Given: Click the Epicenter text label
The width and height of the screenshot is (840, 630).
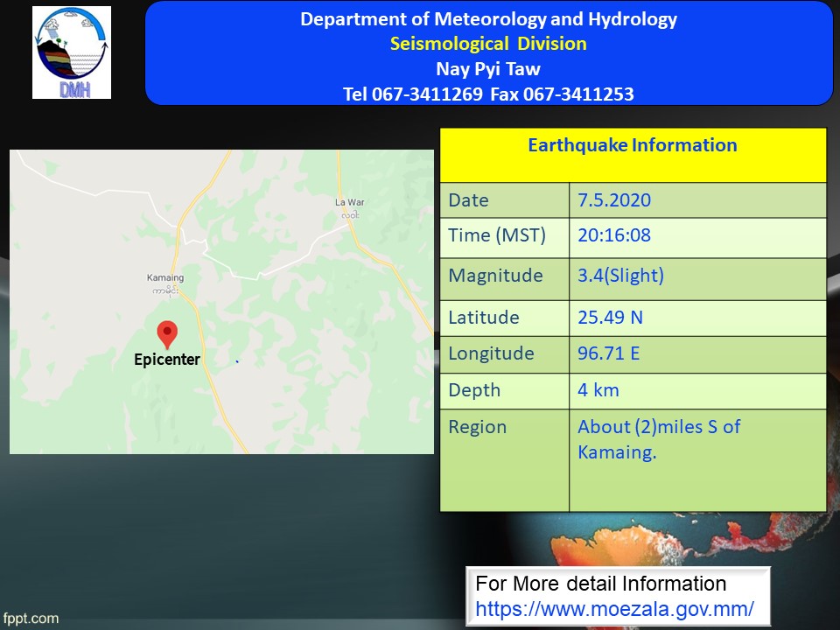Looking at the screenshot, I should 166,360.
